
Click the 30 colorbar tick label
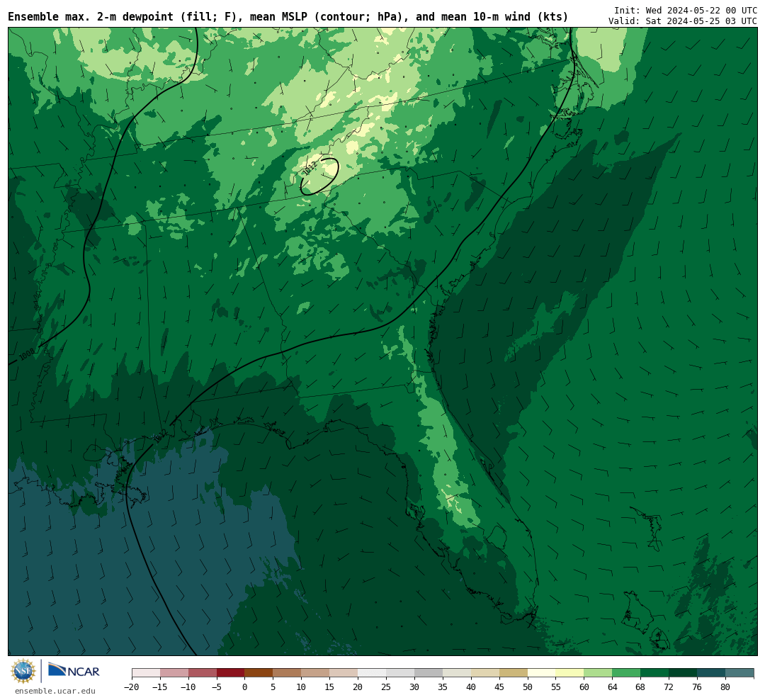[414, 687]
